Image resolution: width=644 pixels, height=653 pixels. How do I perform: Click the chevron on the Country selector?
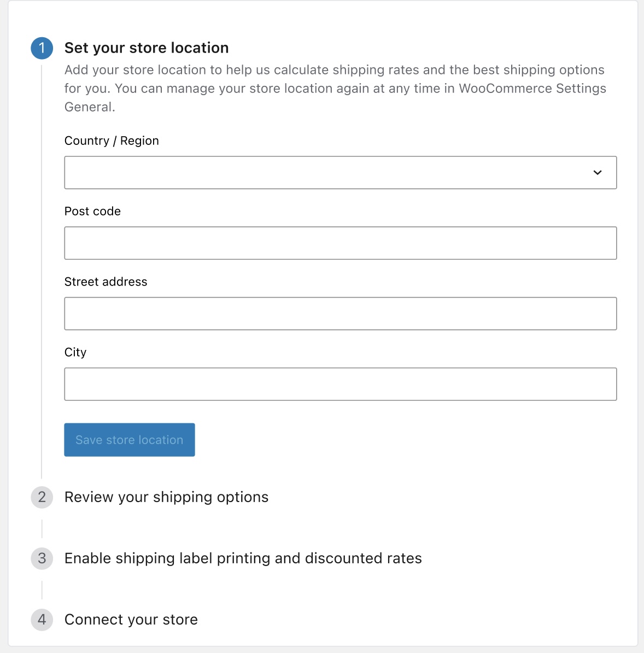pos(598,172)
